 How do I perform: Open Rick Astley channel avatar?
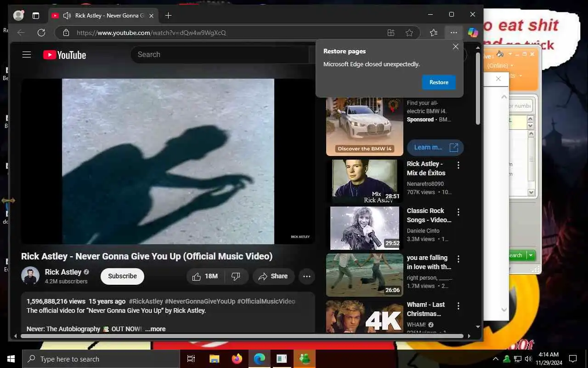click(x=30, y=276)
